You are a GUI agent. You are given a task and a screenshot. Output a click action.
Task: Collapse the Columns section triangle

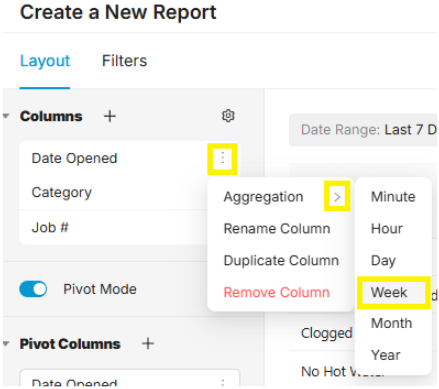pos(6,116)
